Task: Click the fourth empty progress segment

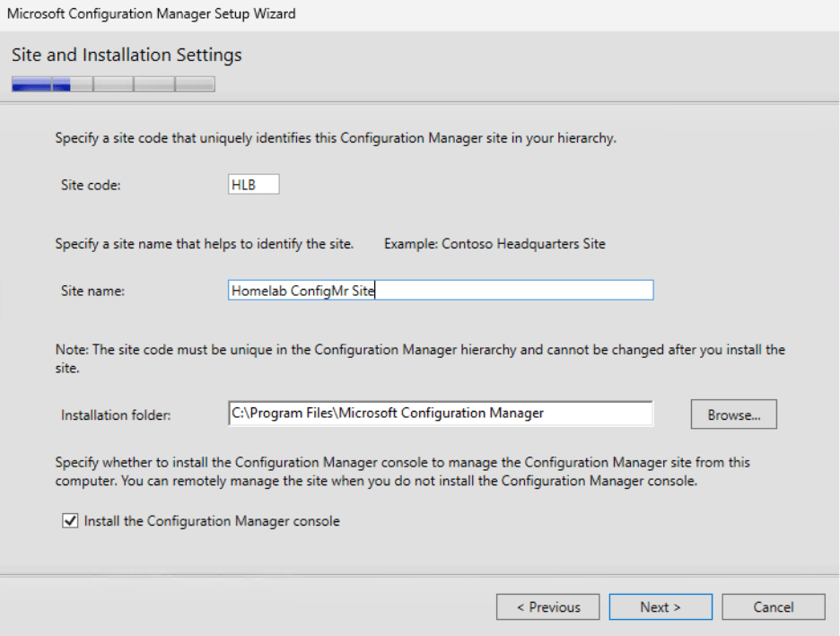Action: click(x=153, y=83)
